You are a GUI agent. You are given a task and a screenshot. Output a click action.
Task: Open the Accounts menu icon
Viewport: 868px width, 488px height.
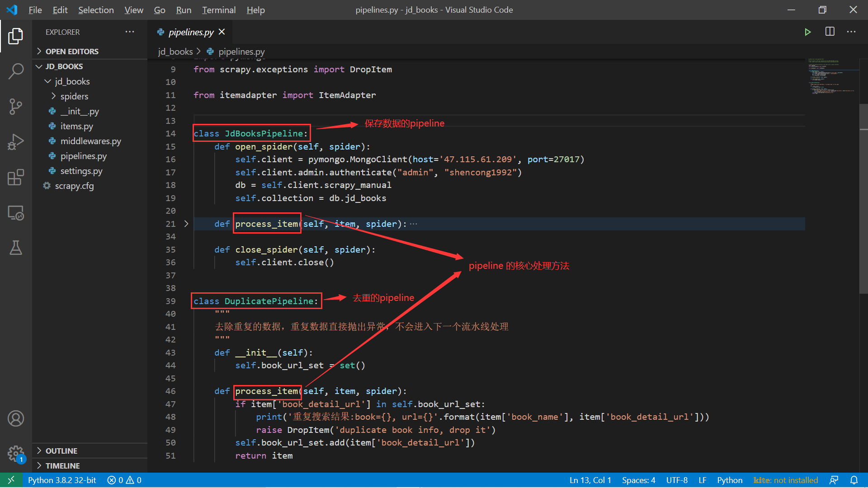16,418
